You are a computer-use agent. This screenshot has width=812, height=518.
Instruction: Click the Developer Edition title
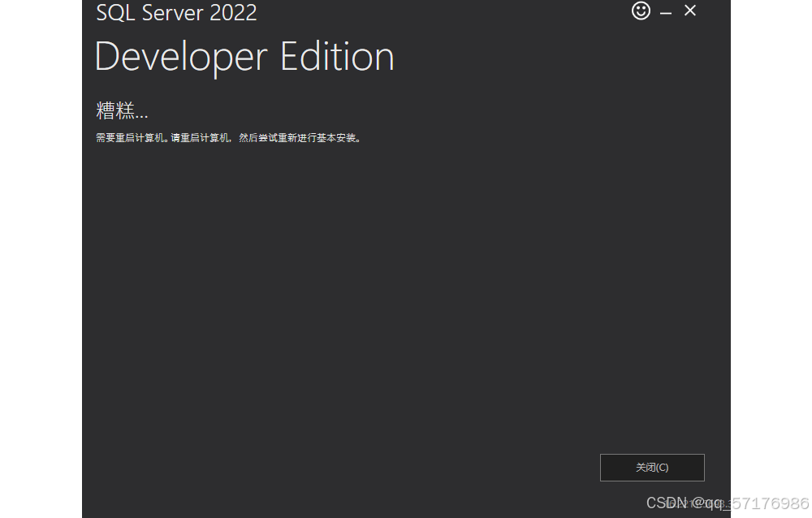point(244,57)
